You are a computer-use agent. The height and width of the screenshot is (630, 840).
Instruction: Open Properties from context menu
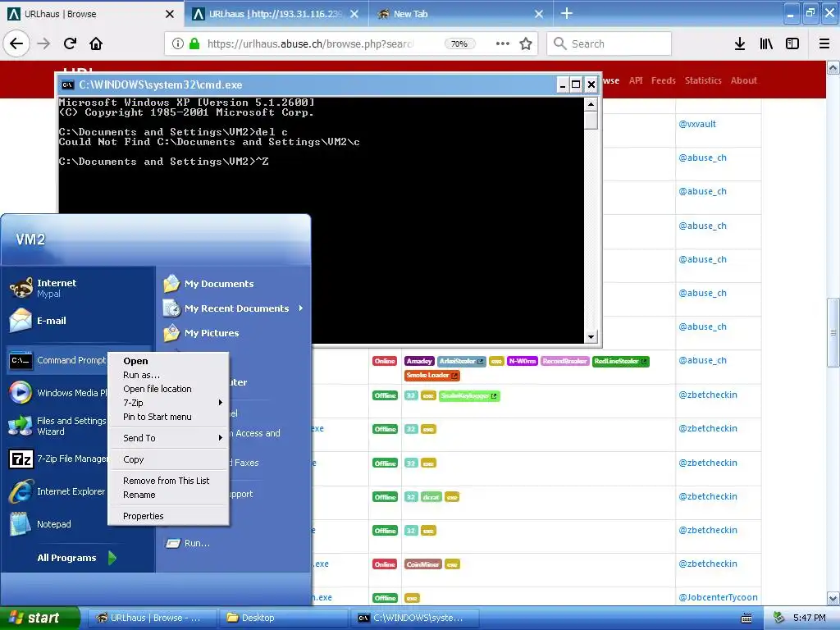169,516
